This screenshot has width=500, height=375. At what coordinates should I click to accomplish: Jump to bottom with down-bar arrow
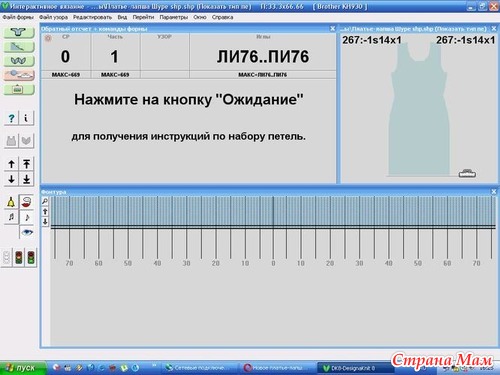(x=26, y=179)
